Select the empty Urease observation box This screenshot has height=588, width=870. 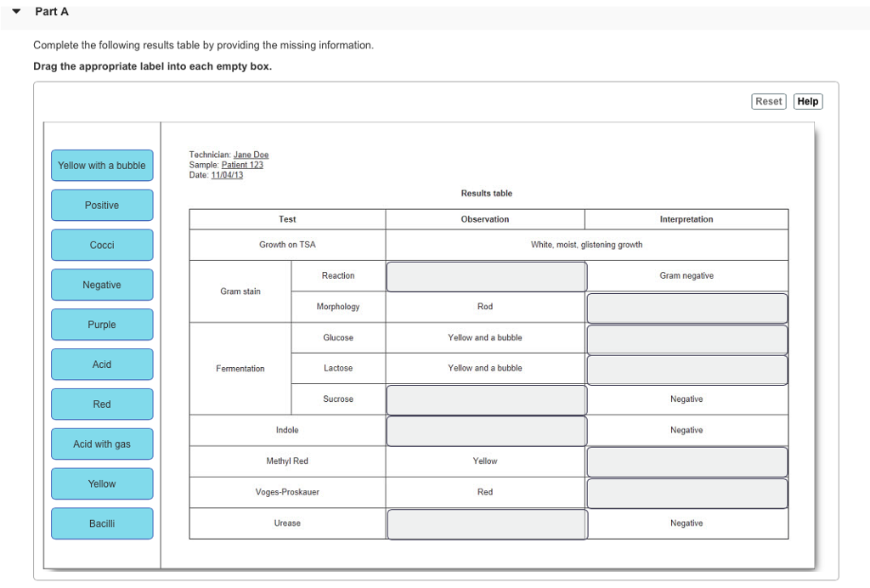tap(486, 524)
